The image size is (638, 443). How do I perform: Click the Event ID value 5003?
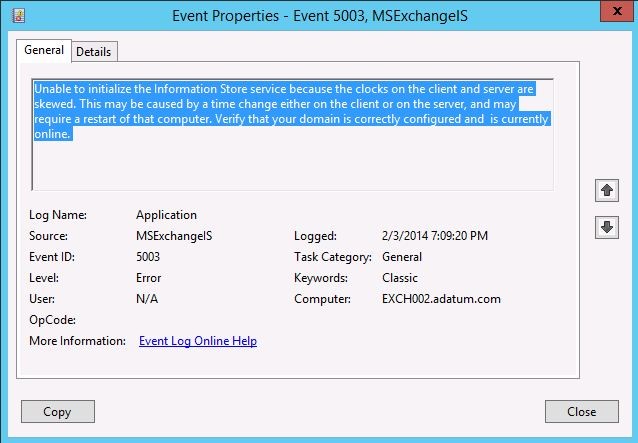(148, 257)
